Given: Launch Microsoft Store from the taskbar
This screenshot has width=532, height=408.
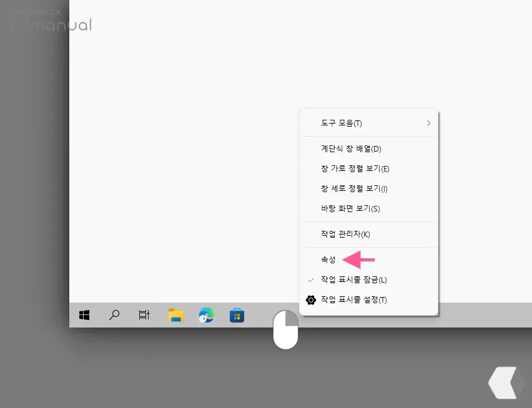Looking at the screenshot, I should (x=237, y=315).
